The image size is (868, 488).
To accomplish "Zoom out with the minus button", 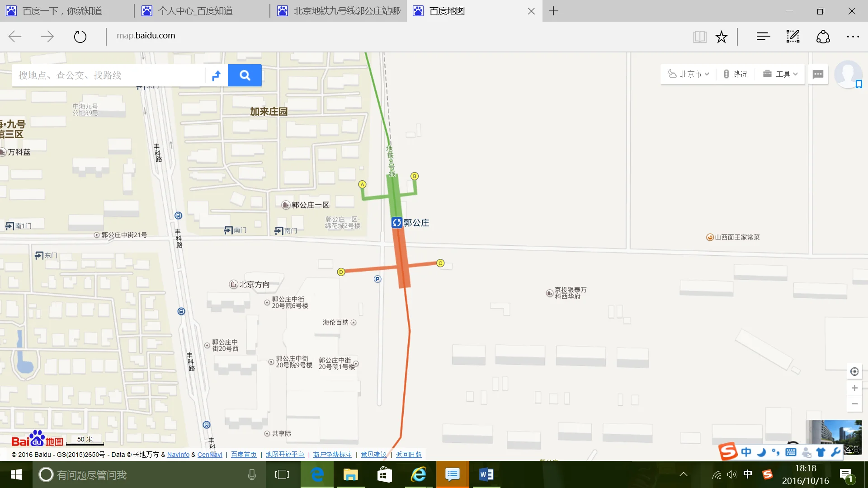I will click(x=854, y=404).
